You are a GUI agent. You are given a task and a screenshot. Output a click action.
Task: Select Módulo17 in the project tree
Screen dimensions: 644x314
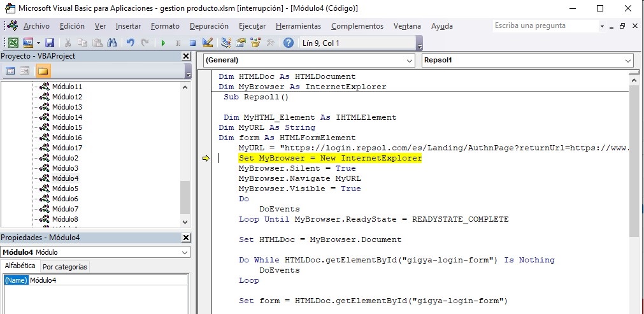pyautogui.click(x=67, y=148)
